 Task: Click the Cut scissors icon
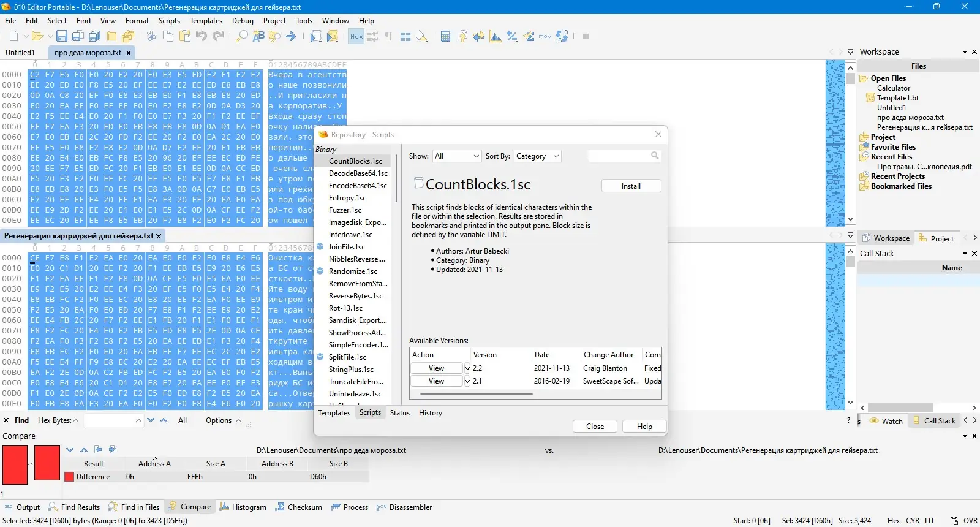point(151,37)
